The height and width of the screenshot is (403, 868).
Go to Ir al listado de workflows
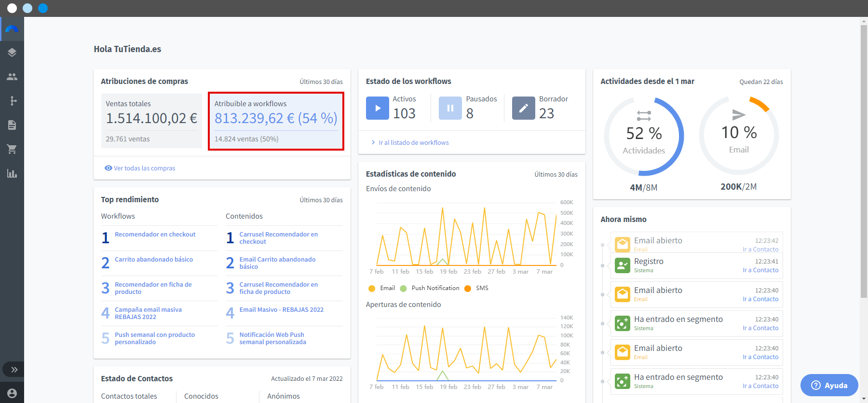[414, 142]
